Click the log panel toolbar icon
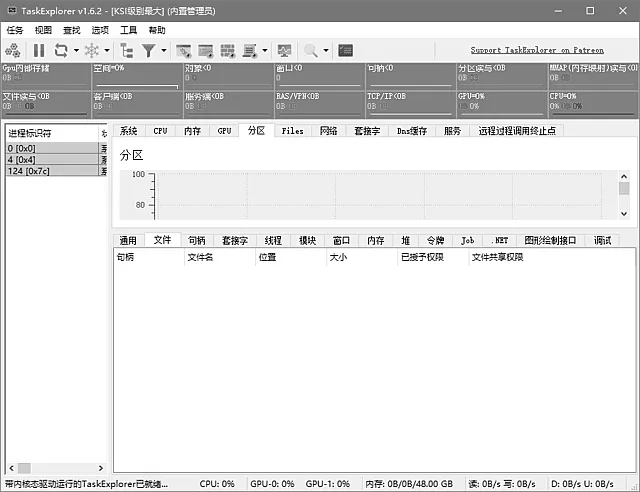640x492 pixels. coord(249,51)
